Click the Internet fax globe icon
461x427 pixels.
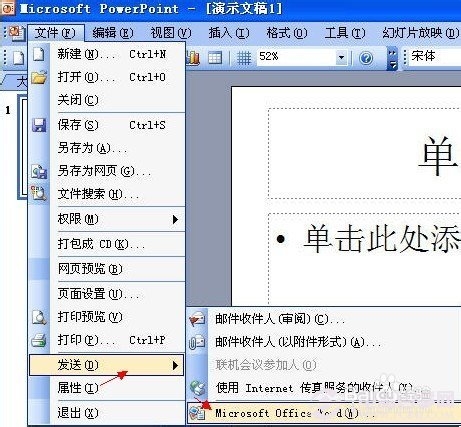[197, 388]
